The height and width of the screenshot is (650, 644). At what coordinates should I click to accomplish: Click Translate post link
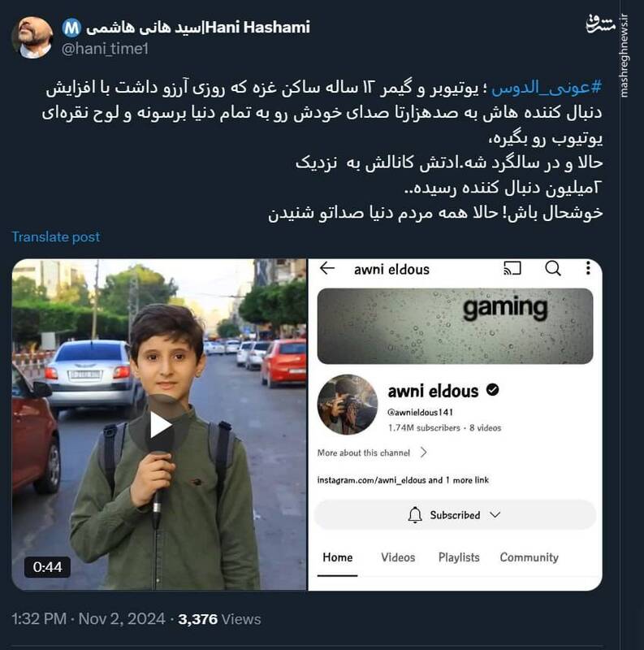(56, 236)
